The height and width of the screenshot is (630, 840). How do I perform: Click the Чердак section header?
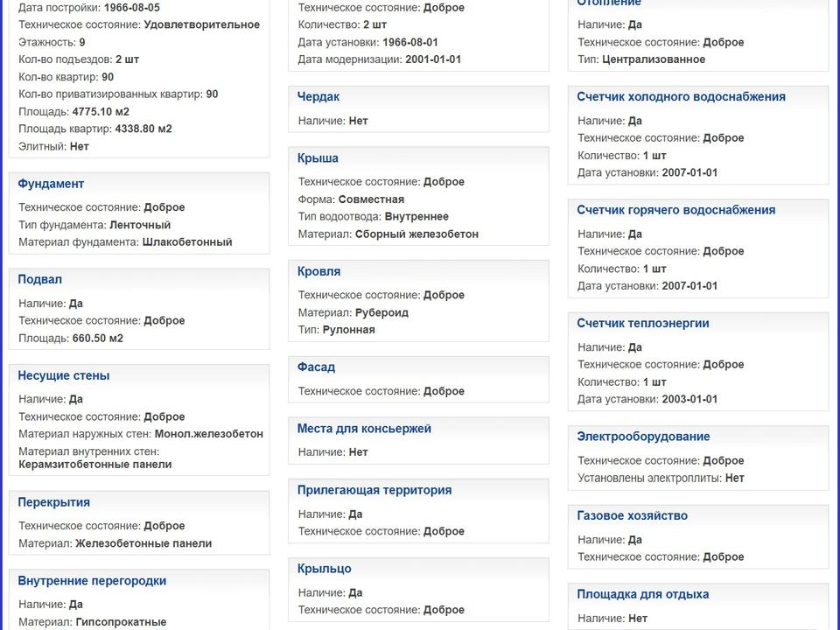tap(318, 97)
